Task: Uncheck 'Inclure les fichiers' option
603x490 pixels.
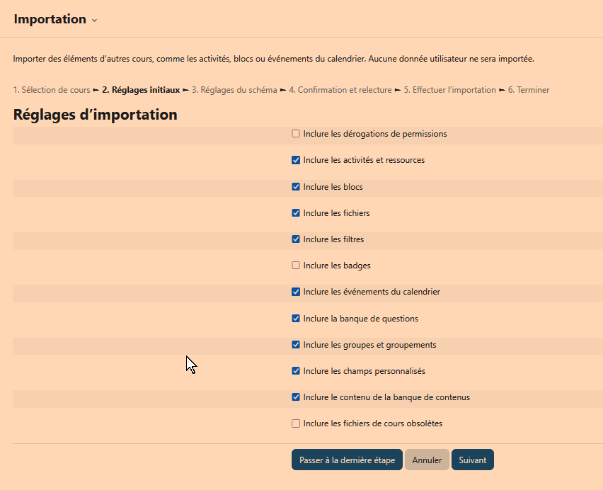Action: tap(296, 213)
